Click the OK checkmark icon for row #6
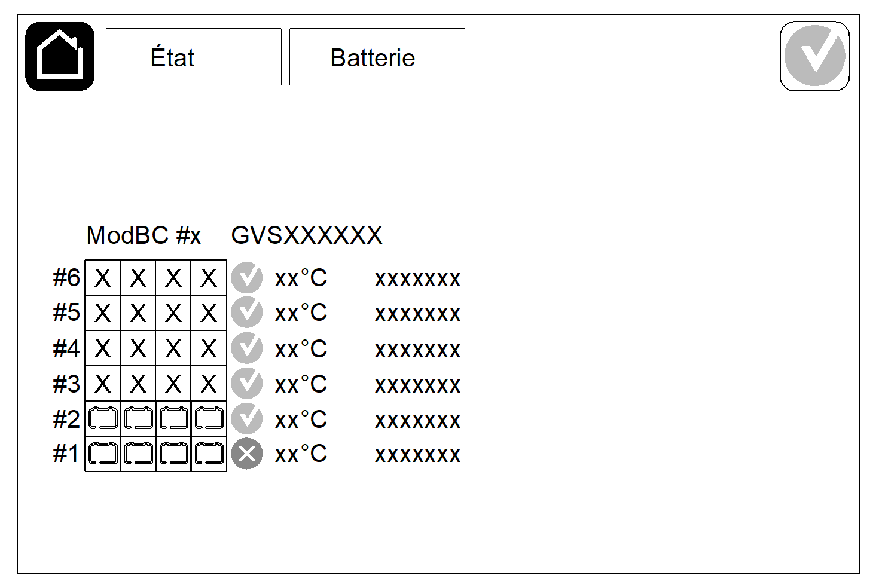This screenshot has height=588, width=876. coord(246,277)
